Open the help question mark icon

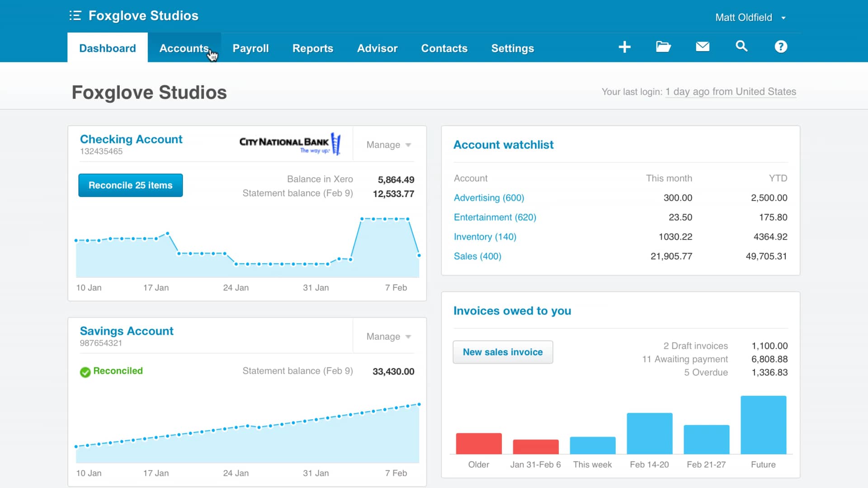(780, 47)
